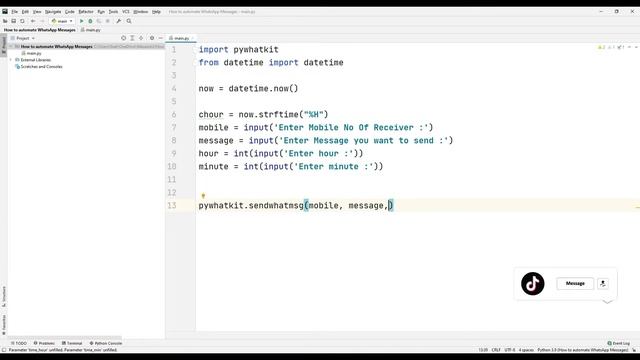Screen dimensions: 640x360
Task: Navigate back with the left arrow icon
Action: click(33, 21)
